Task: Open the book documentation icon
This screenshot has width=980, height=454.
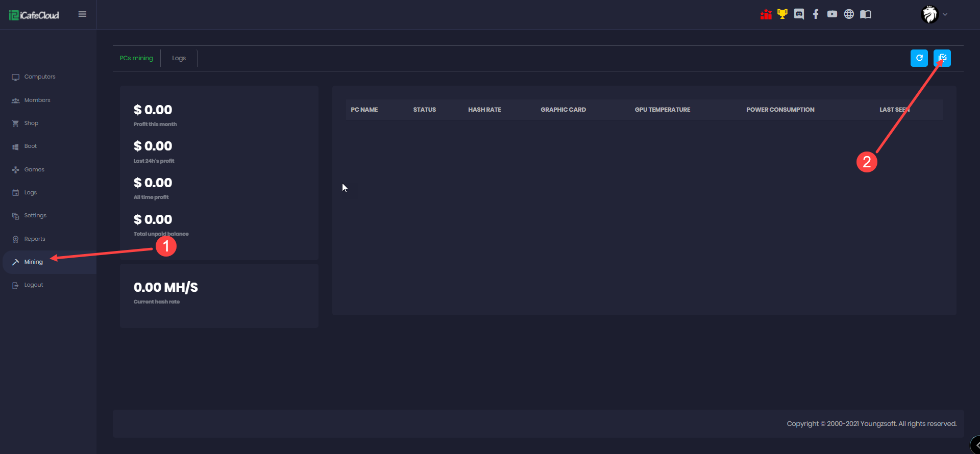Action: (x=866, y=14)
